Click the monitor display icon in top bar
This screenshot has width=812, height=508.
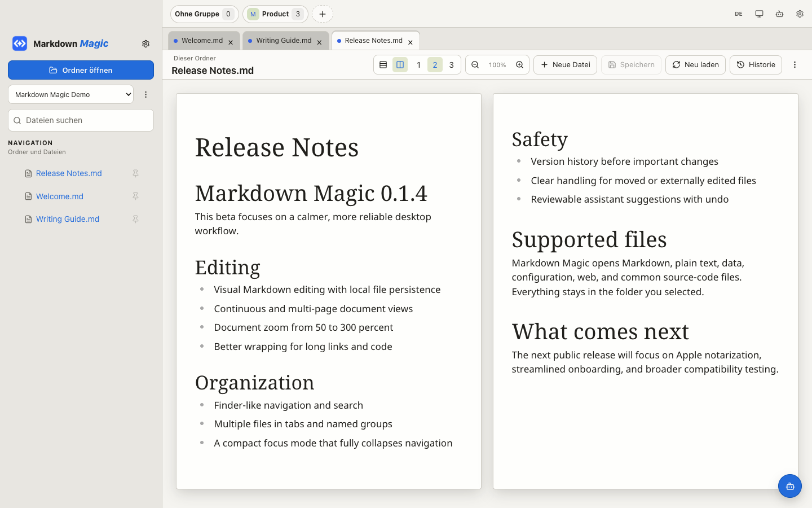point(759,14)
